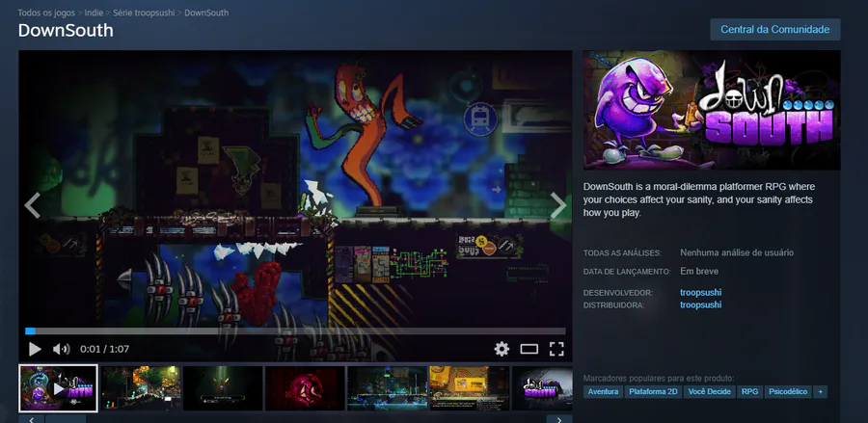Toggle theater mode for the video
This screenshot has width=868, height=423.
(x=529, y=349)
